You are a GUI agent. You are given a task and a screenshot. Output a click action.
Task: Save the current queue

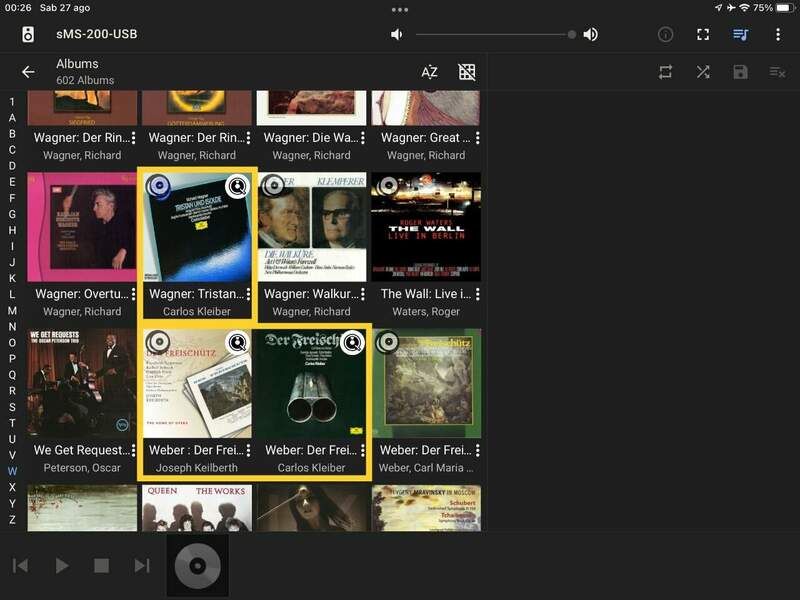coord(740,72)
